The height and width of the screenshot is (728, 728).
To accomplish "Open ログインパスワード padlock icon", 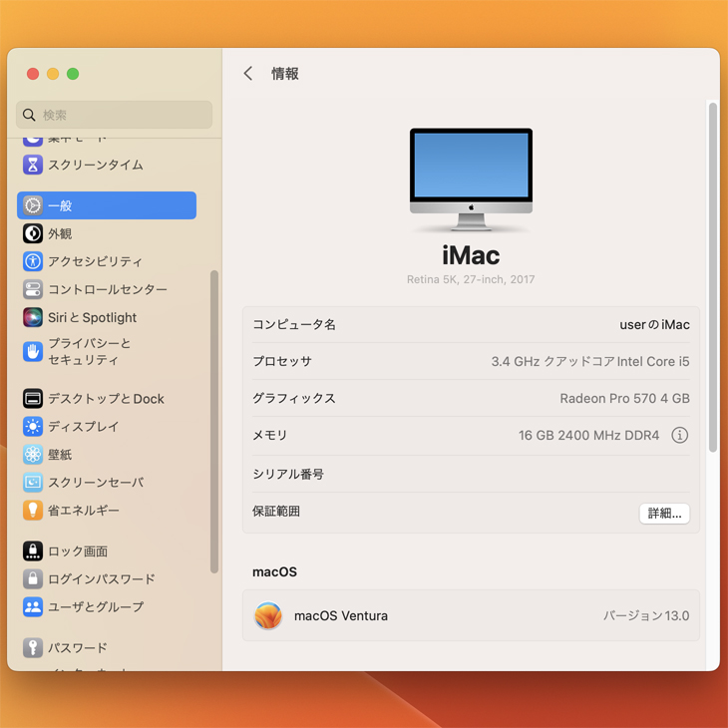I will click(x=33, y=579).
